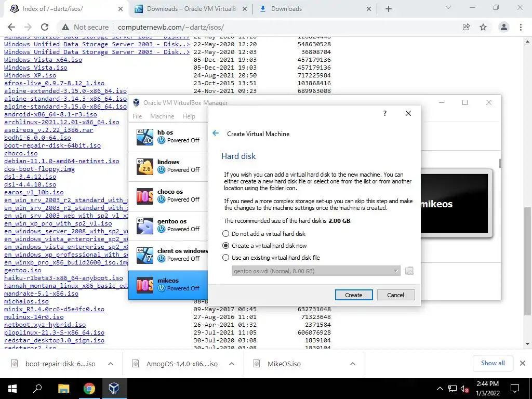Share this page icon in address bar
The width and height of the screenshot is (532, 399).
pos(467,27)
